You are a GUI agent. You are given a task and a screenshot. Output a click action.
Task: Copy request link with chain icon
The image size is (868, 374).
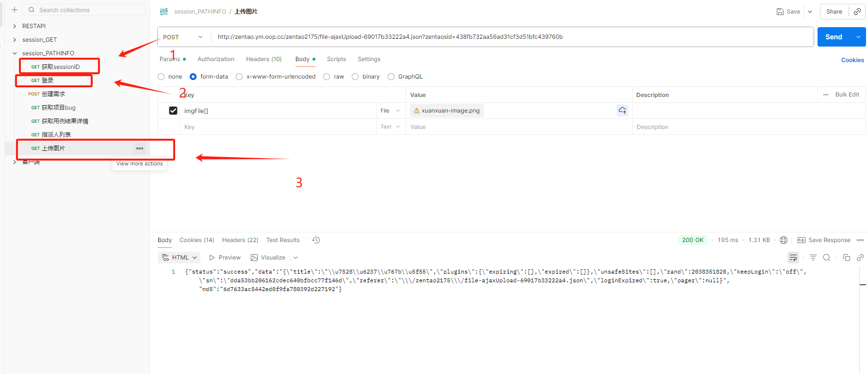point(857,12)
